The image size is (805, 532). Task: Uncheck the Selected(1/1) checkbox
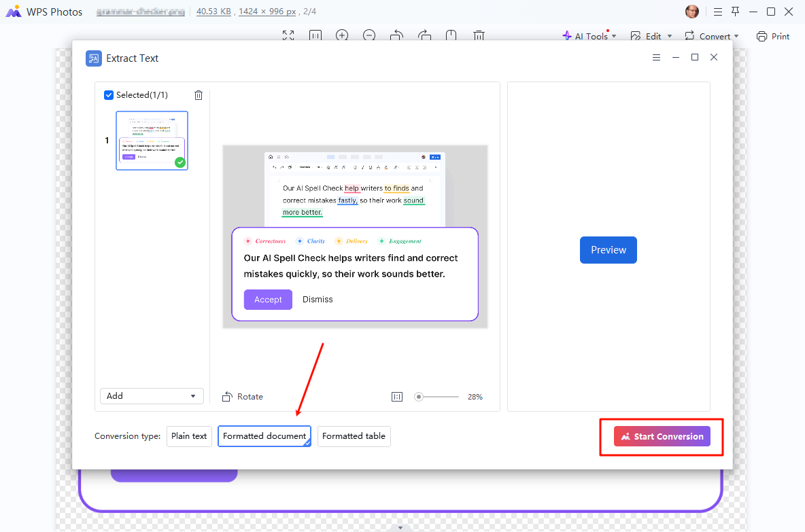(x=109, y=95)
